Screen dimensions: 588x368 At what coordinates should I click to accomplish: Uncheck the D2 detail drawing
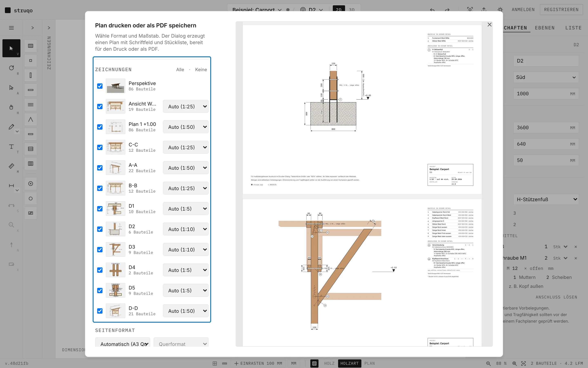pos(100,229)
